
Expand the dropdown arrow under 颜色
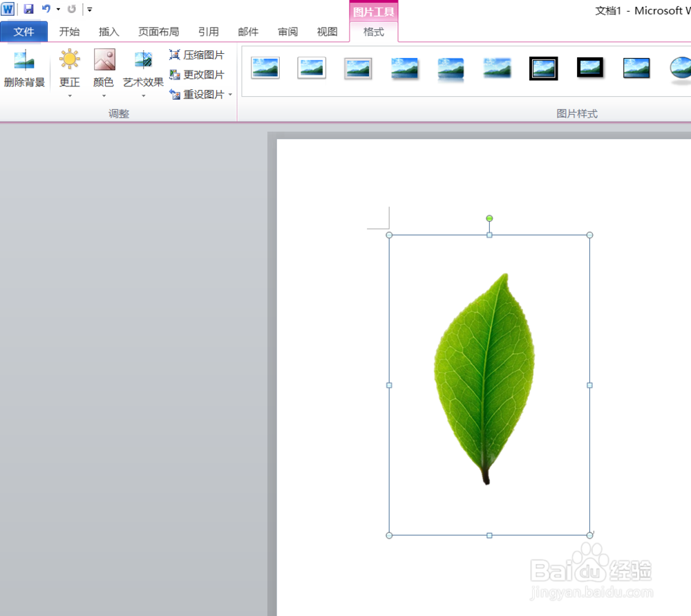click(104, 95)
